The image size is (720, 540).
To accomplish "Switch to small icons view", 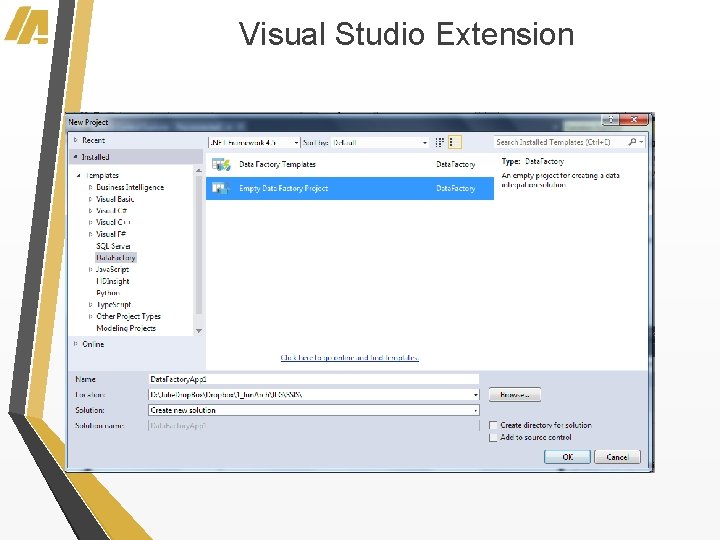I will click(x=439, y=142).
